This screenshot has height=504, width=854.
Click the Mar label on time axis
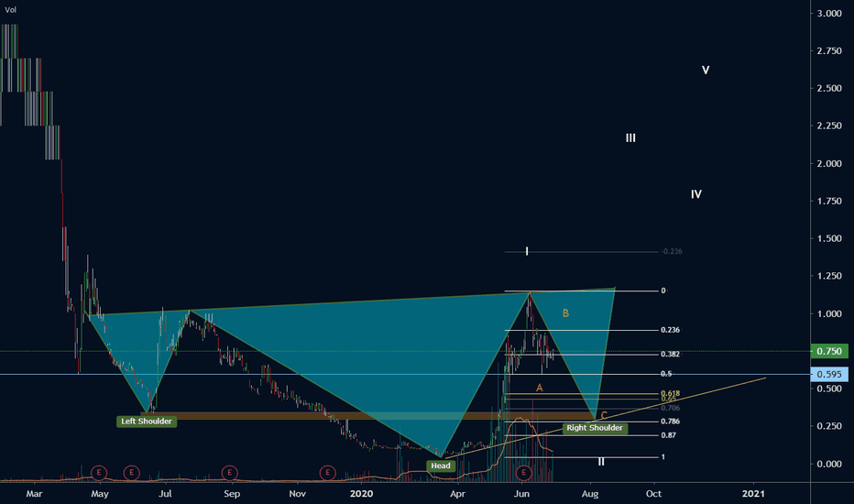coord(34,494)
